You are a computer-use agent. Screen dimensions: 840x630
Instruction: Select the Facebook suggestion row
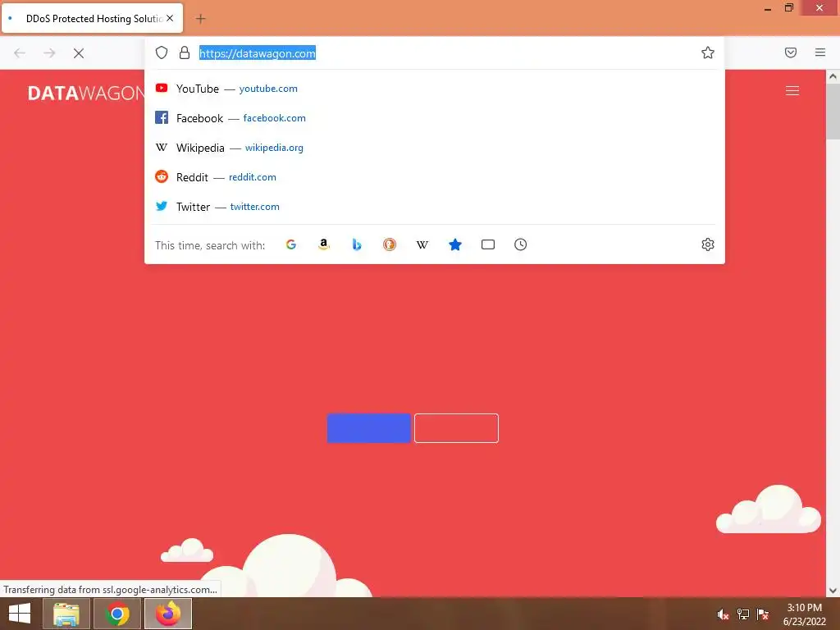point(435,118)
